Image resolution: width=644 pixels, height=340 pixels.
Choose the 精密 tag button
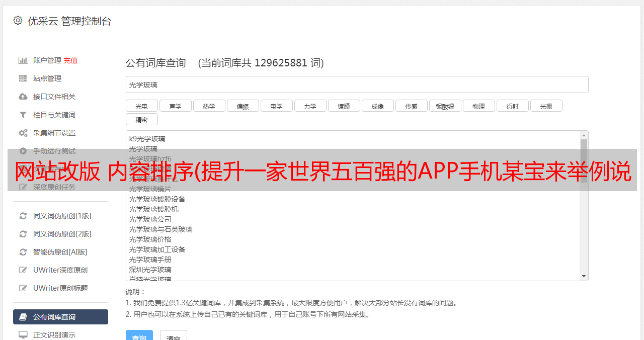point(142,119)
